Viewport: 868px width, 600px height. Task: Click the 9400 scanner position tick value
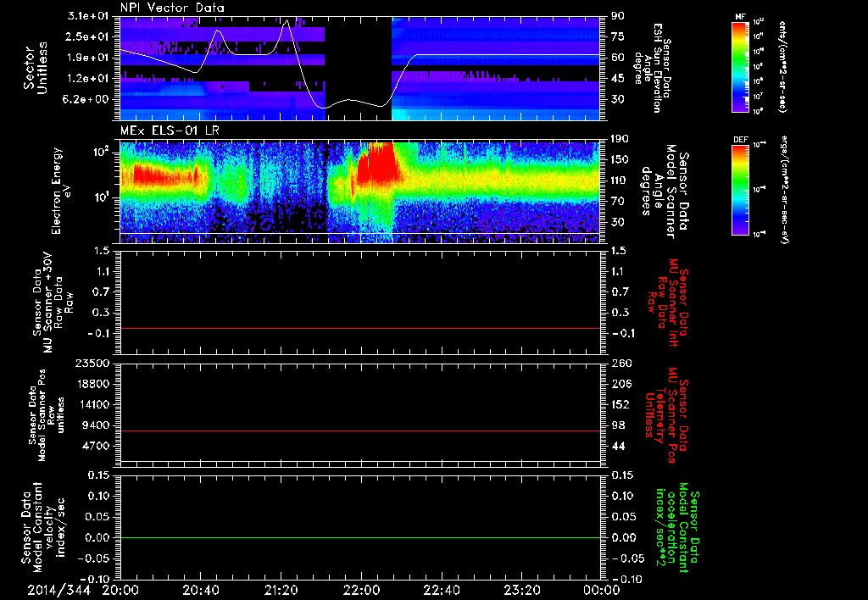click(x=95, y=425)
